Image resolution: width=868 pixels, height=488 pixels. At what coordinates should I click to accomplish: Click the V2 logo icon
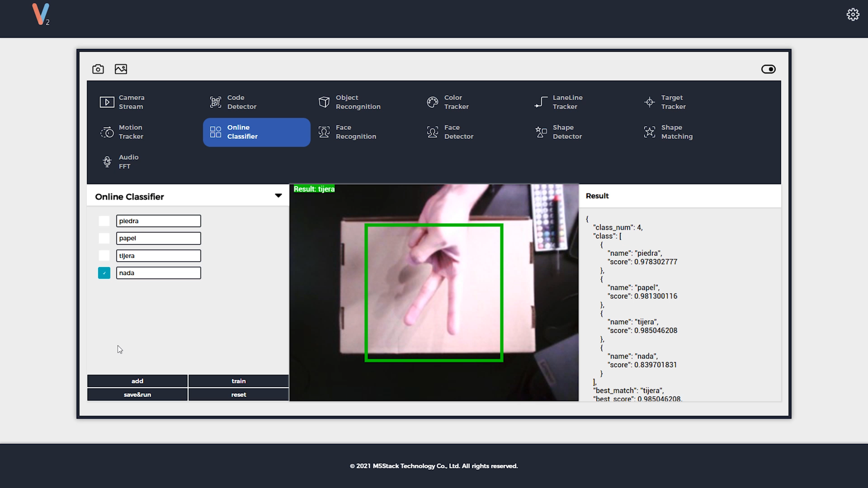(x=41, y=14)
